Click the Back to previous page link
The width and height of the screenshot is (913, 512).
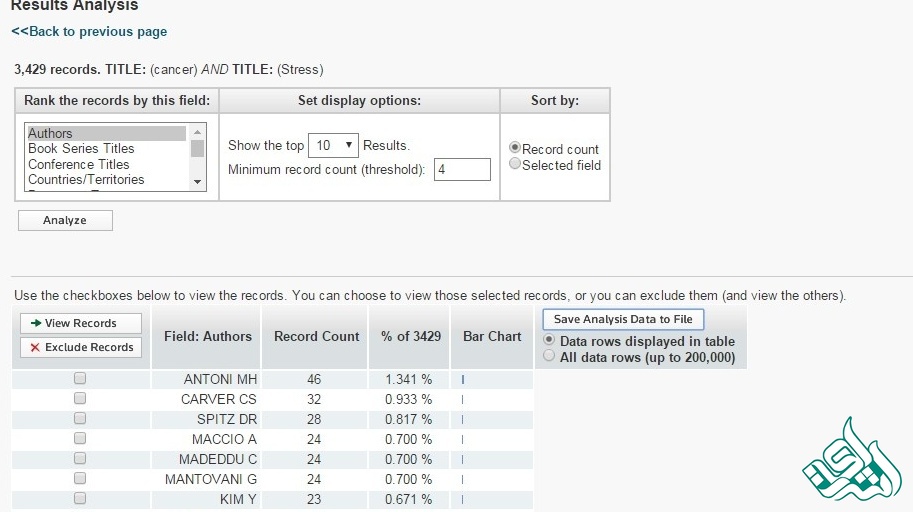click(89, 32)
